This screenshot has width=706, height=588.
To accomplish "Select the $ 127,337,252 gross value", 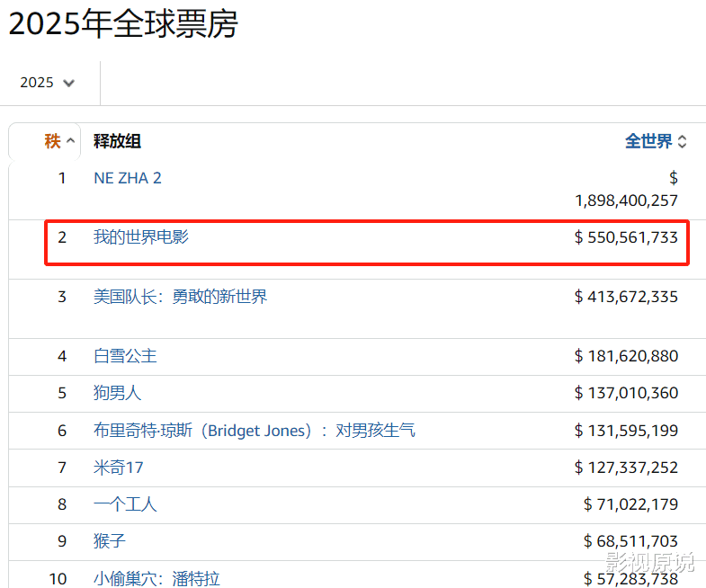I will (626, 468).
